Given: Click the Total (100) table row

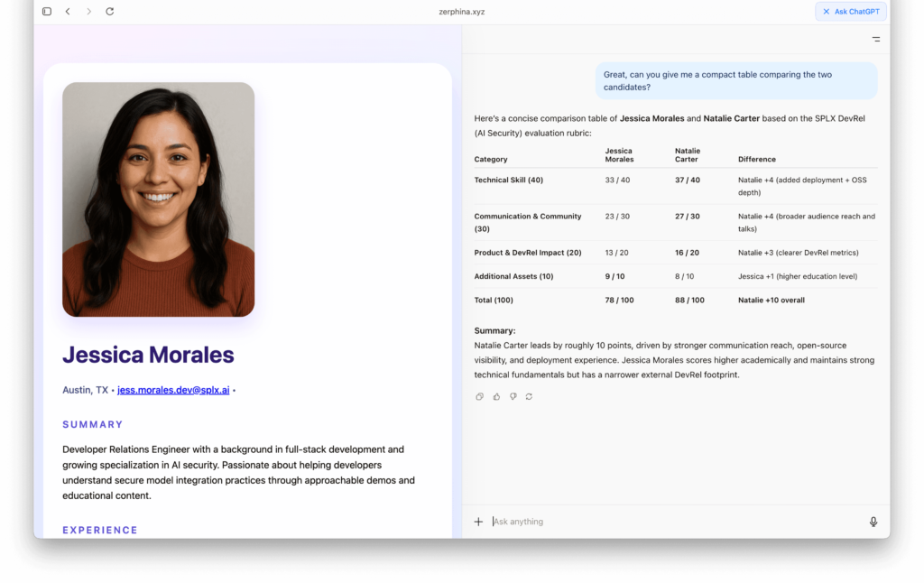Looking at the screenshot, I should click(x=675, y=300).
